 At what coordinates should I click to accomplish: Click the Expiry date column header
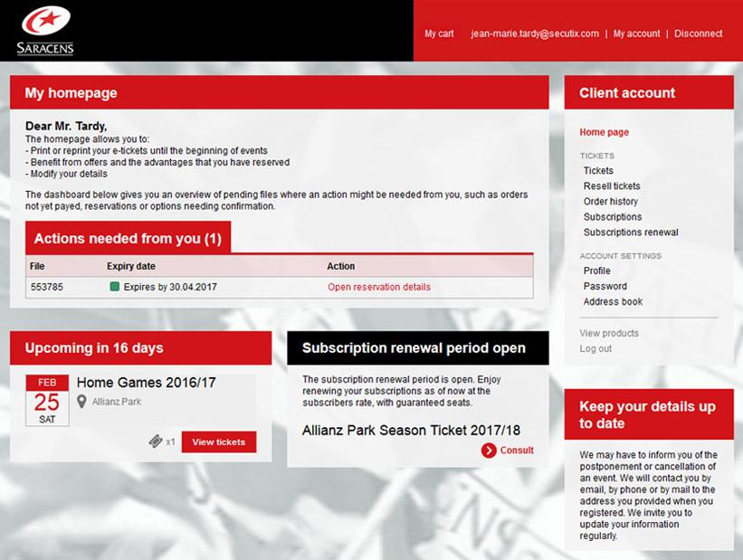(x=131, y=266)
